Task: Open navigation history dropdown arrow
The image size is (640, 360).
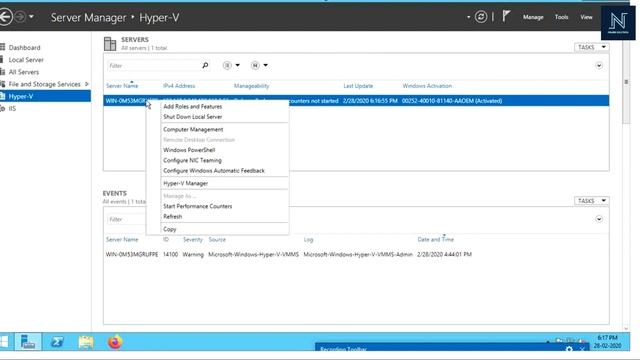Action: click(31, 17)
